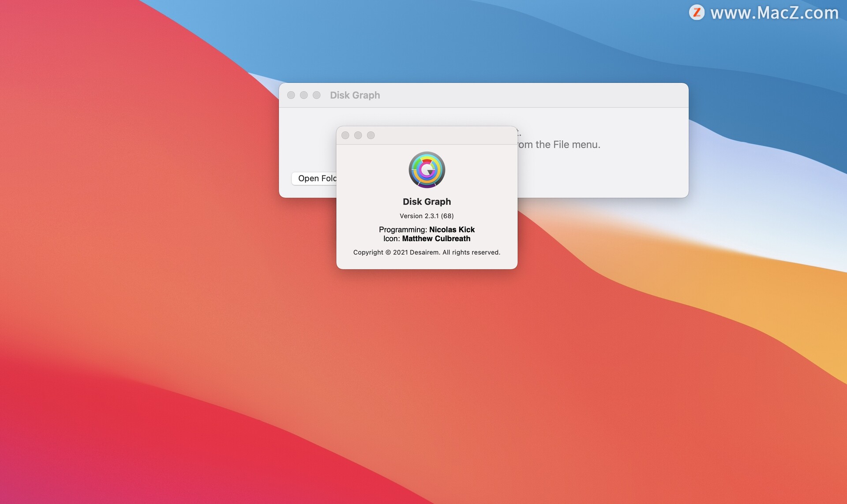Zoom the About Disk Graph window
This screenshot has width=847, height=504.
point(371,135)
